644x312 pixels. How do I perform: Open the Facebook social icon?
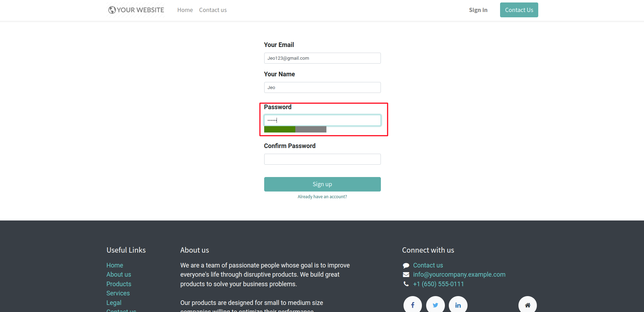click(x=412, y=305)
